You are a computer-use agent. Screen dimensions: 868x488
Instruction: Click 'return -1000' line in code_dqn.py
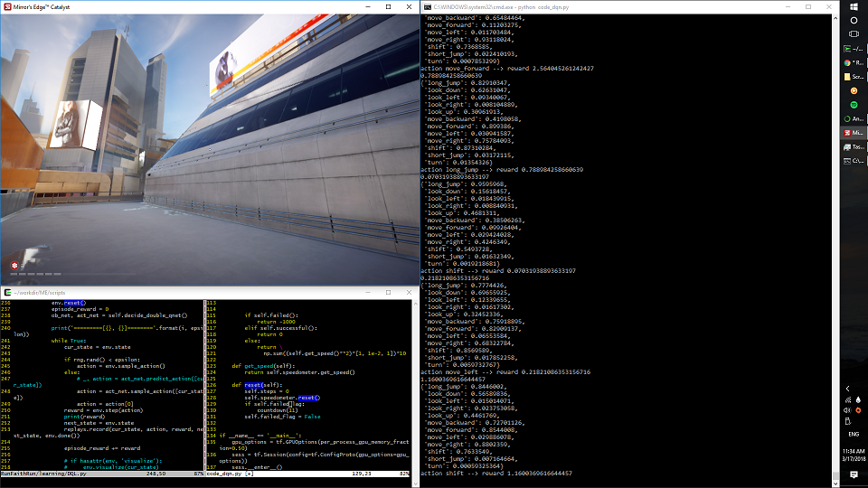point(277,322)
